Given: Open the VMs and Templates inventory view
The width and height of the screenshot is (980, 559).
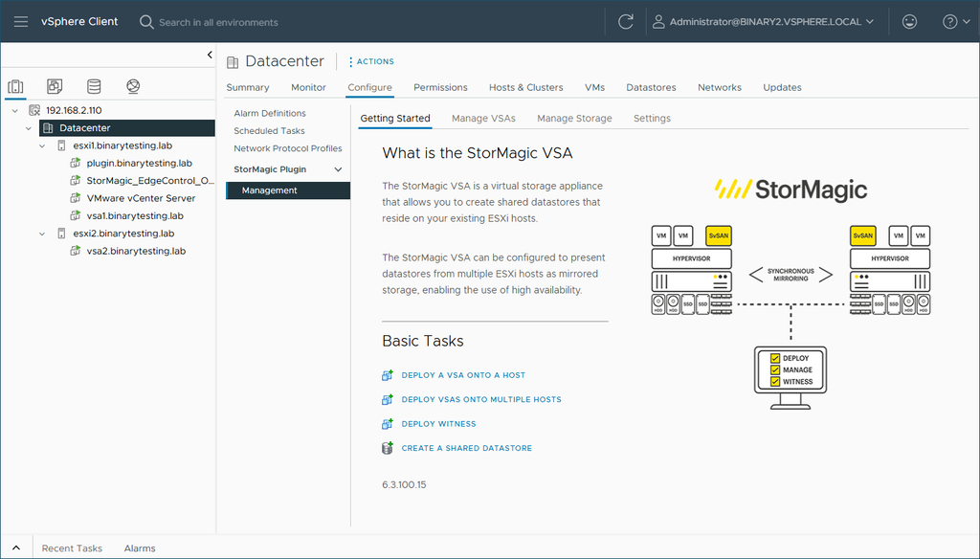Looking at the screenshot, I should click(x=55, y=86).
